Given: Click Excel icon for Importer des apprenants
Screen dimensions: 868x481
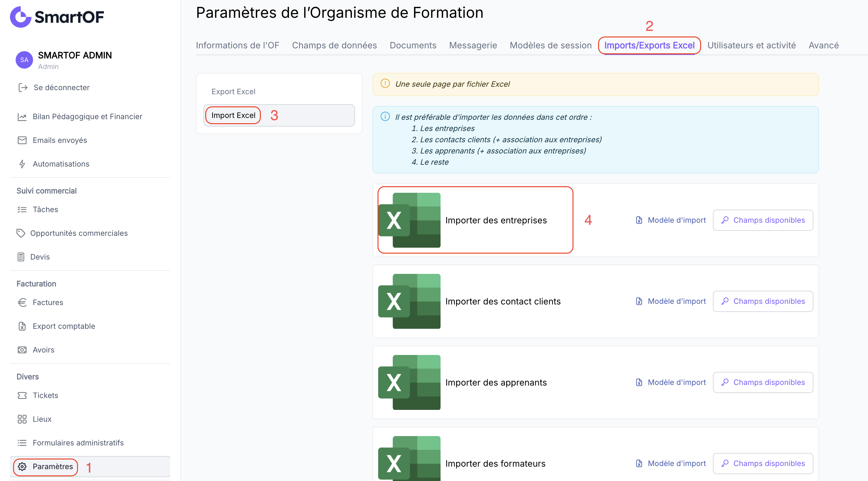Looking at the screenshot, I should [409, 382].
